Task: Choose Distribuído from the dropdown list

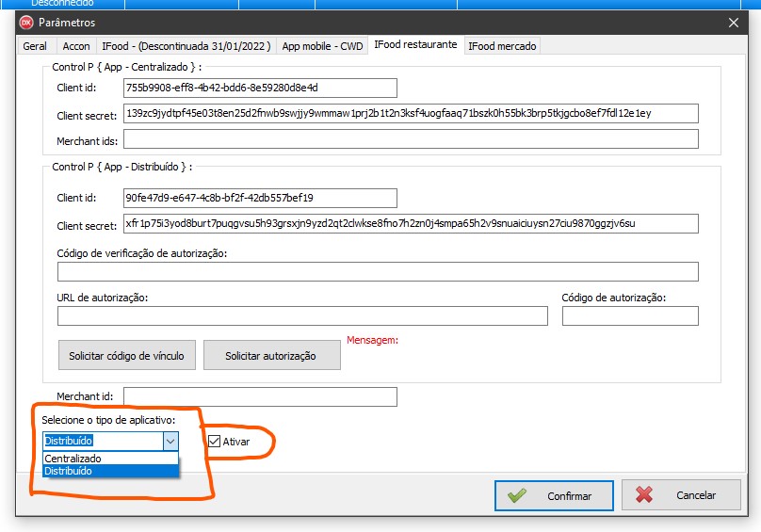Action: click(x=110, y=471)
